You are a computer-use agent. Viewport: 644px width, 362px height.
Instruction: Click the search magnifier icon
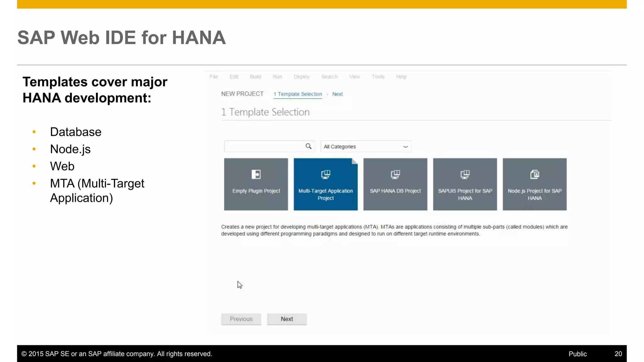tap(308, 146)
